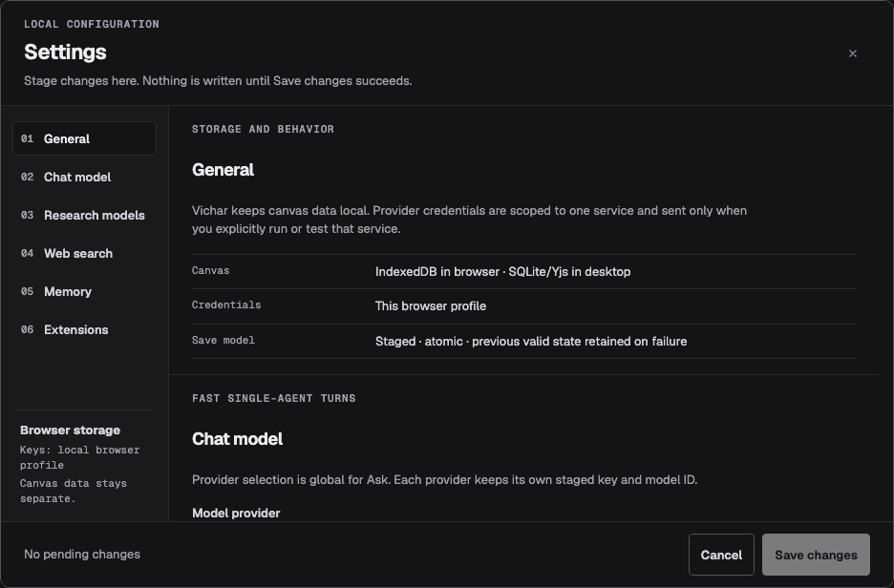Click the "Credentials" row label

(226, 304)
